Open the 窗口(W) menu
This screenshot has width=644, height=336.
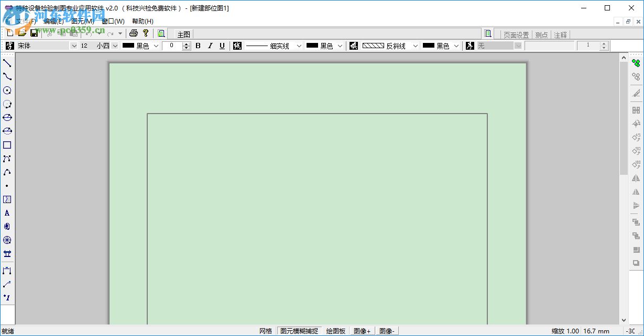tap(113, 21)
